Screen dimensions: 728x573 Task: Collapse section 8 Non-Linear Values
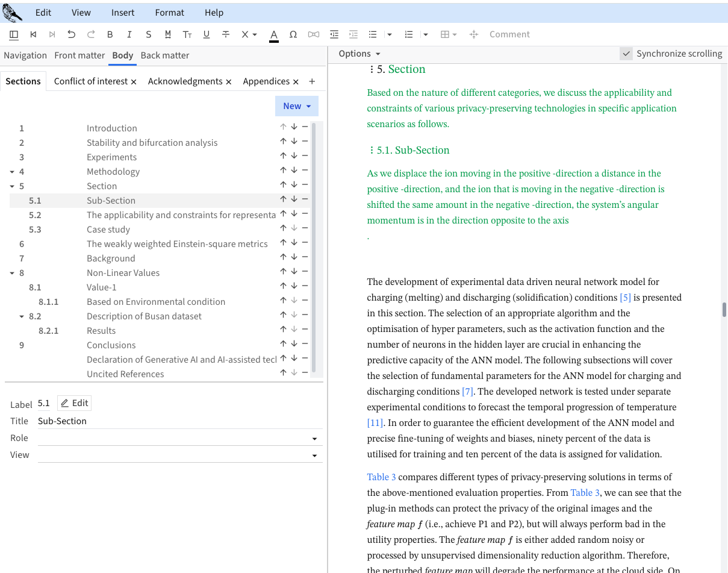[12, 273]
